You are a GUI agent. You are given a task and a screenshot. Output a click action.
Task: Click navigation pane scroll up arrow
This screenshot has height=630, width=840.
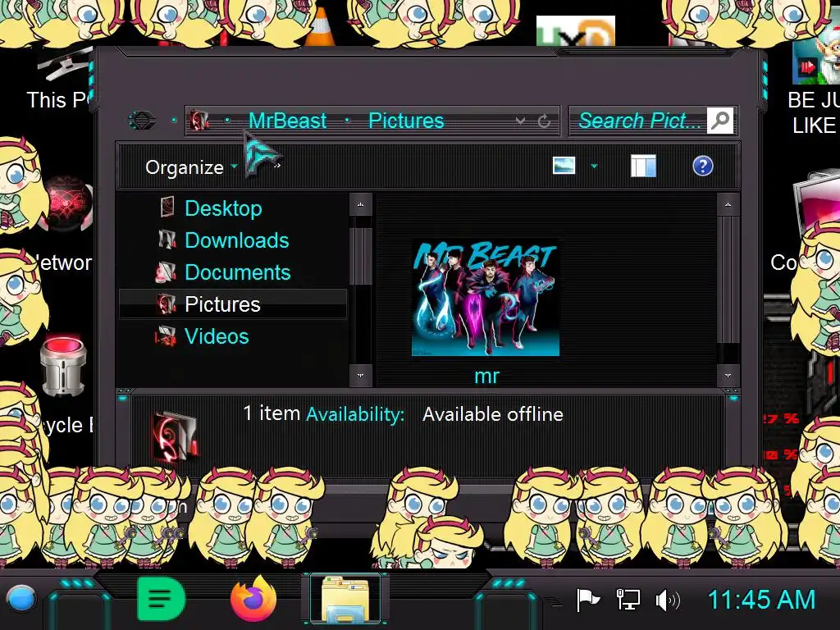point(361,204)
